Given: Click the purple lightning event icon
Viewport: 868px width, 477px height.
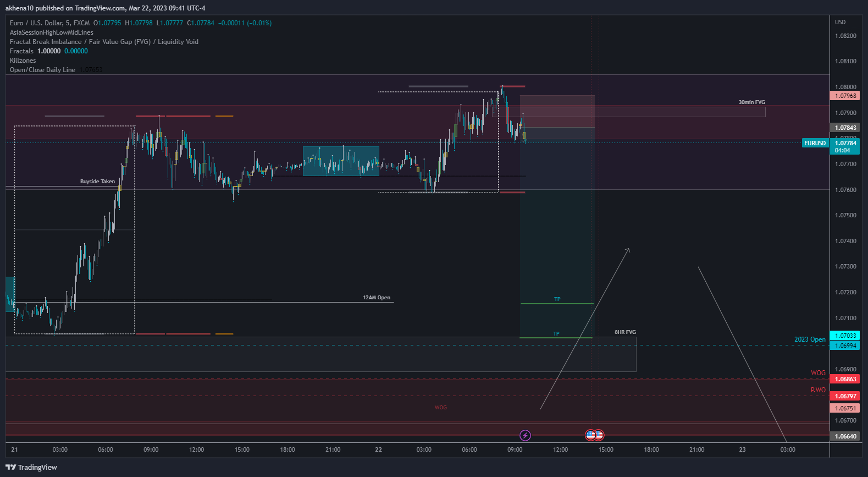Looking at the screenshot, I should click(525, 436).
